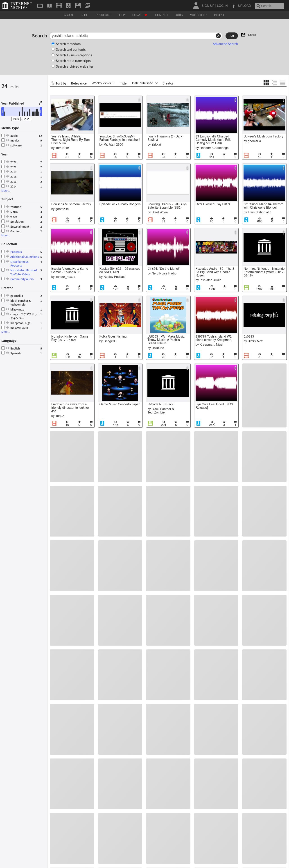Open UBI053 Make Music Throw Music thumbnail
The image size is (289, 868).
pos(168,315)
